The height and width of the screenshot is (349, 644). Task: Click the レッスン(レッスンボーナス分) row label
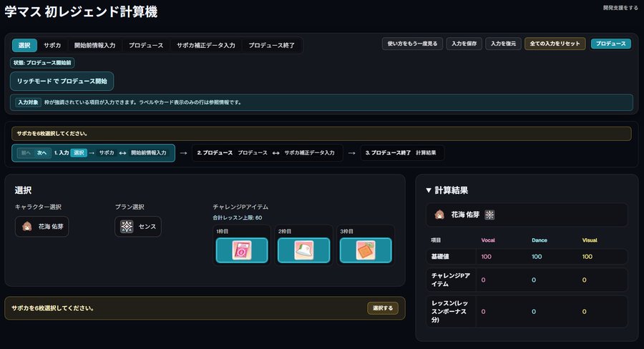[449, 311]
